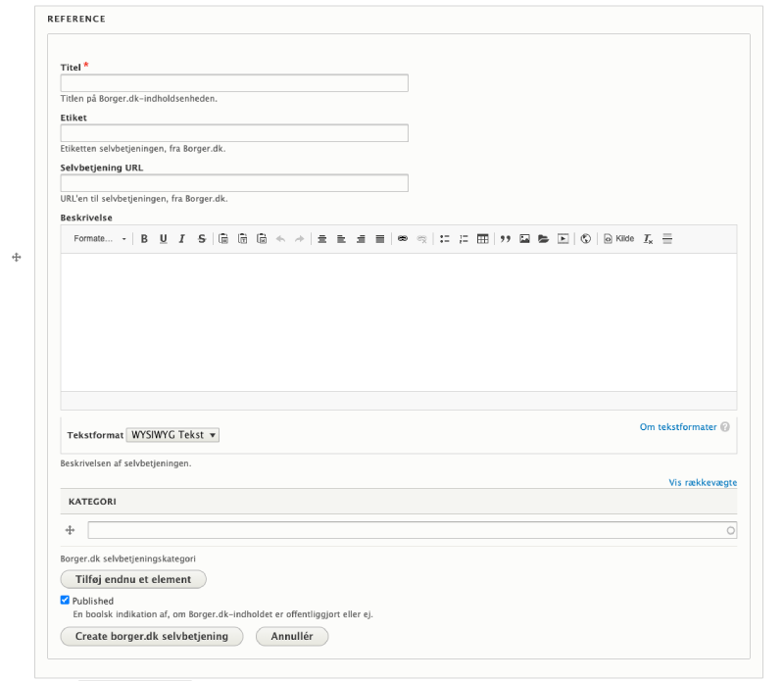Uncheck the Published checkbox
784x681 pixels.
point(65,601)
